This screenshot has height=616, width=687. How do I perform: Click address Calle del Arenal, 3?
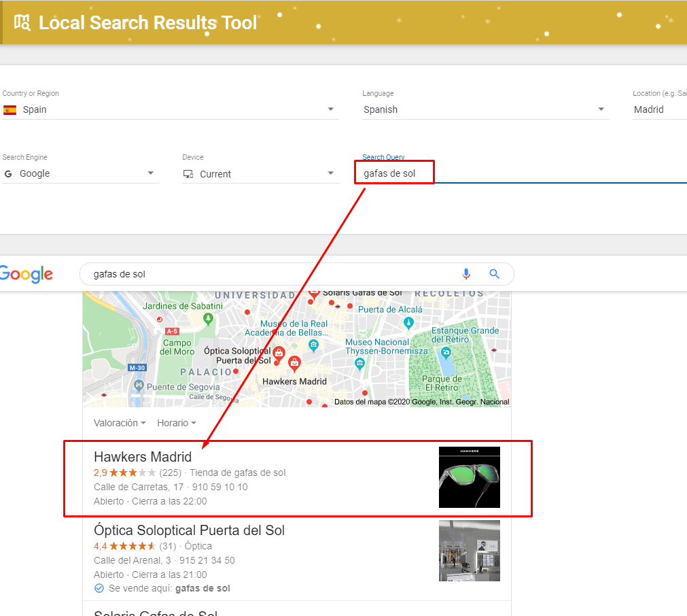tap(133, 560)
